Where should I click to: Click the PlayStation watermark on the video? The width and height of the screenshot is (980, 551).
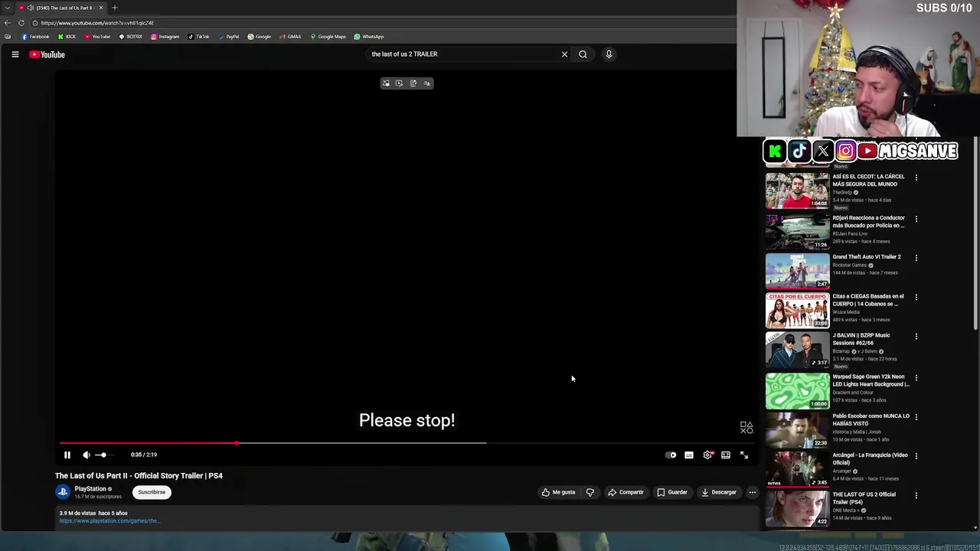(746, 427)
